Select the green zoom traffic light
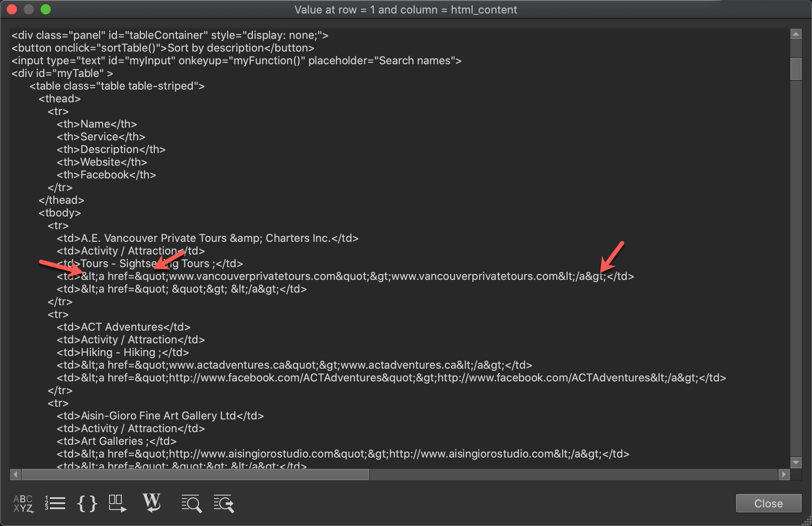 [x=46, y=9]
